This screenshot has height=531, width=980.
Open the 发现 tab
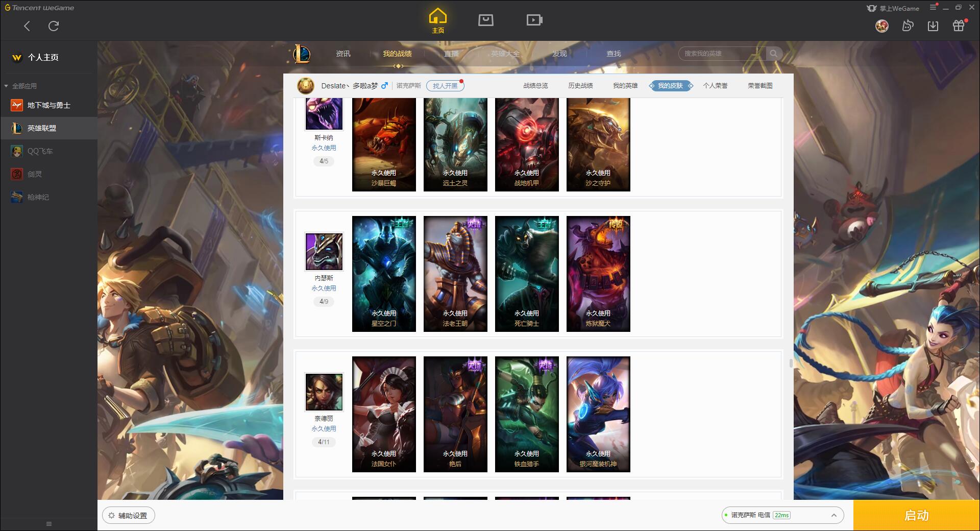(559, 54)
